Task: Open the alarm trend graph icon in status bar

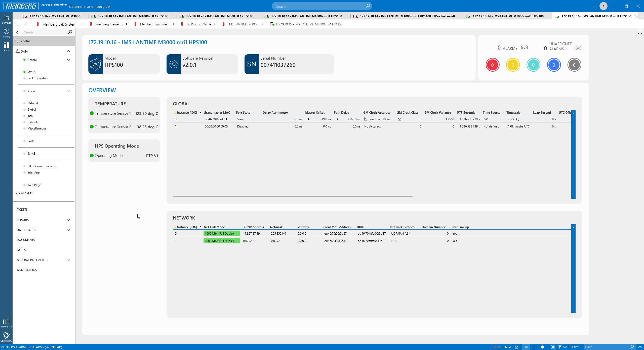Action: [x=516, y=347]
